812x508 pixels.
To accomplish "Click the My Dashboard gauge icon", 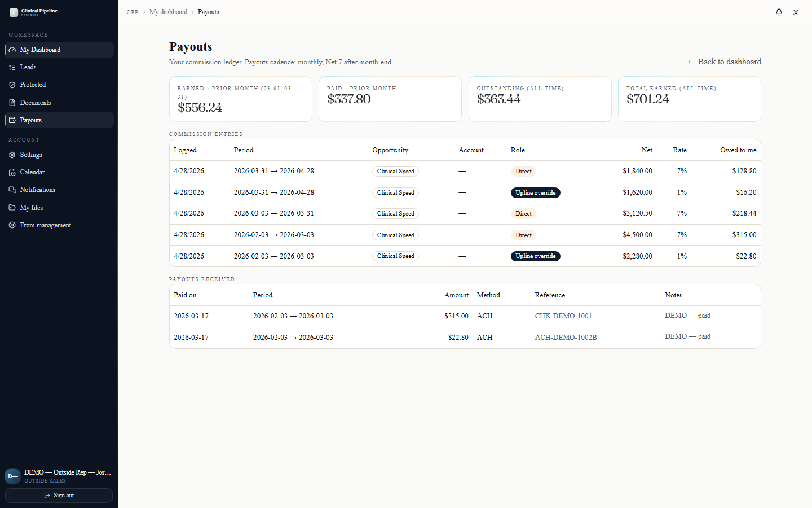I will click(12, 50).
